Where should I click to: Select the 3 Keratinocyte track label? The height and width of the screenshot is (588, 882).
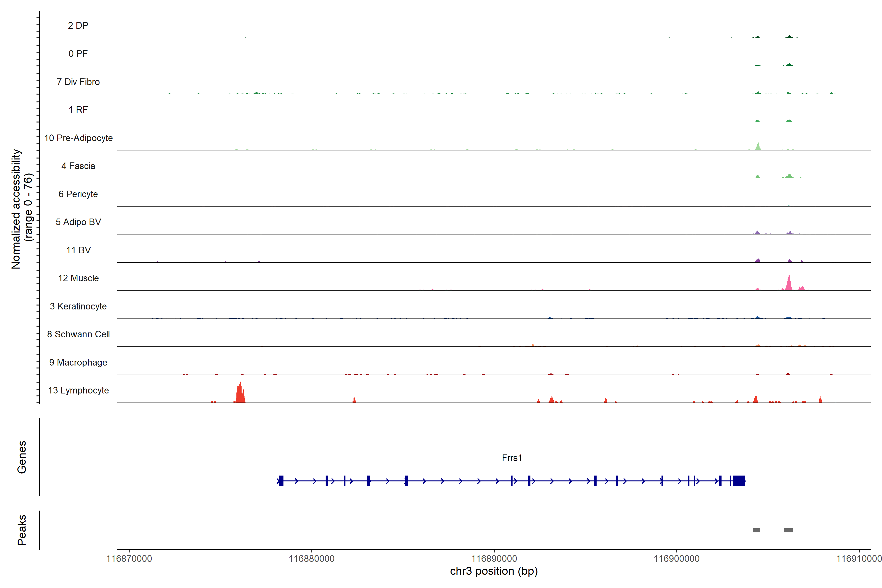tap(78, 306)
